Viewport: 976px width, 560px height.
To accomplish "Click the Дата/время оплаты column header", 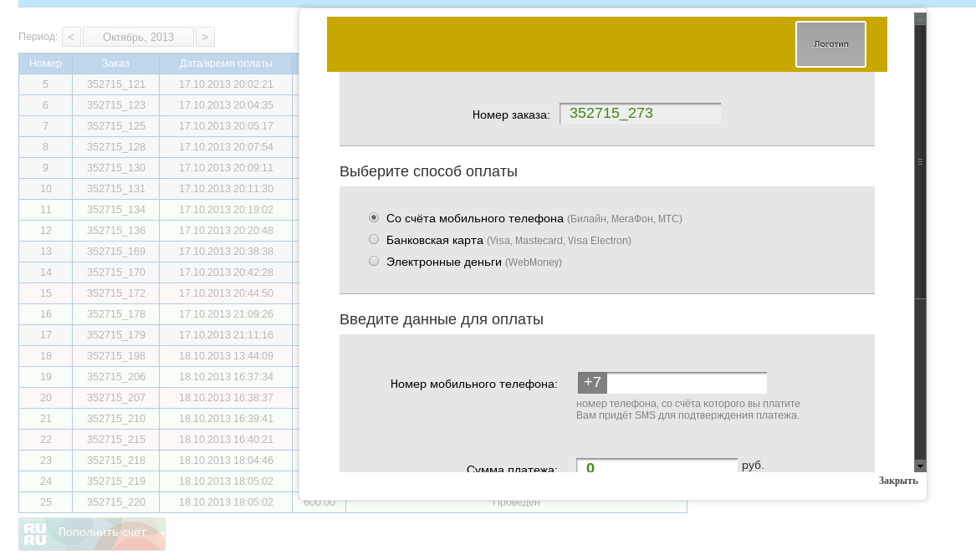I will pos(226,64).
